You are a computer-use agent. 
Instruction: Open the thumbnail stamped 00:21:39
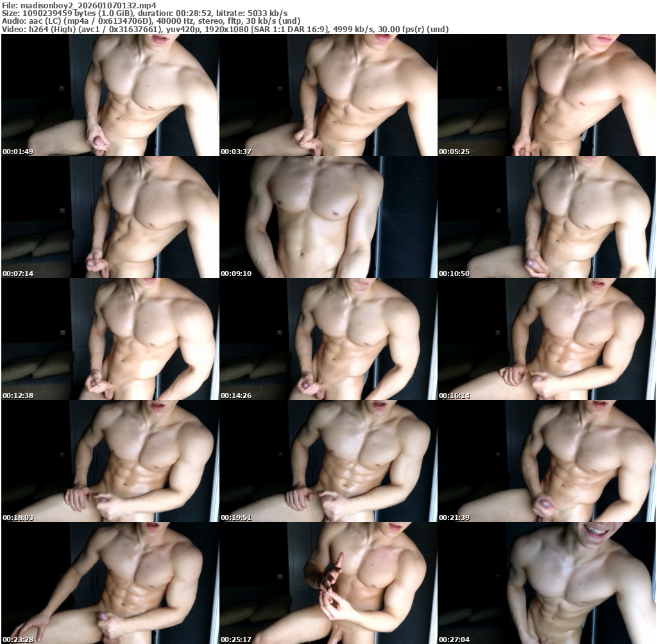(x=546, y=461)
